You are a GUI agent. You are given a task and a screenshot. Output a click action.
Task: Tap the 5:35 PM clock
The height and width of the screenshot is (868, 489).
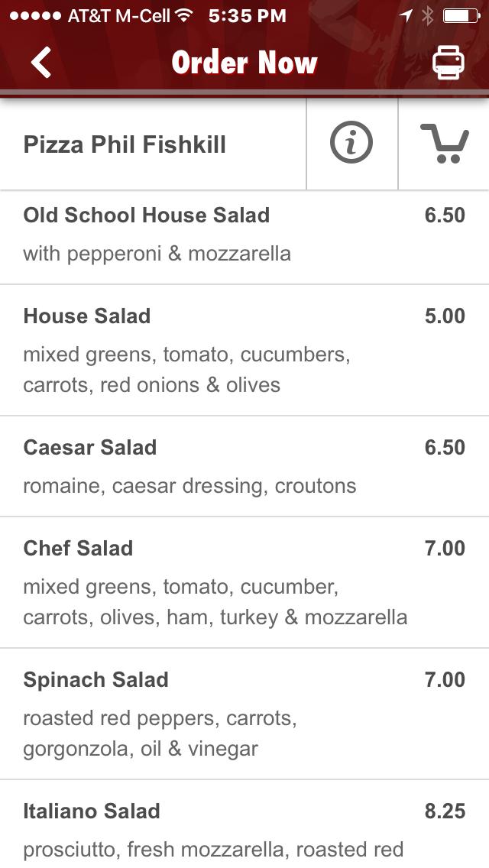pos(247,15)
